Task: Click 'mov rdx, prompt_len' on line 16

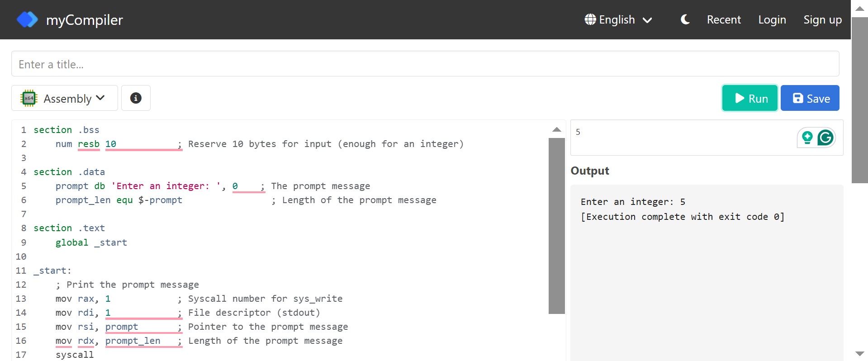Action: pyautogui.click(x=108, y=341)
